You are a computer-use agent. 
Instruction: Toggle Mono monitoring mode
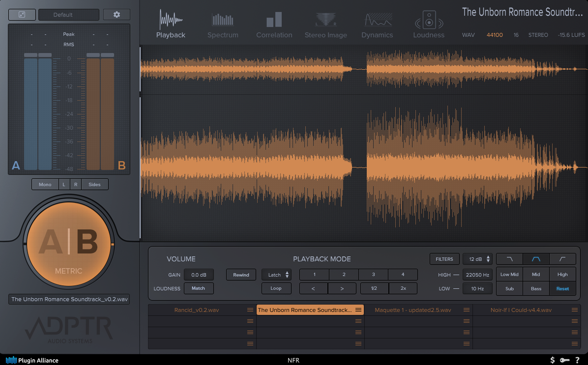(x=45, y=184)
